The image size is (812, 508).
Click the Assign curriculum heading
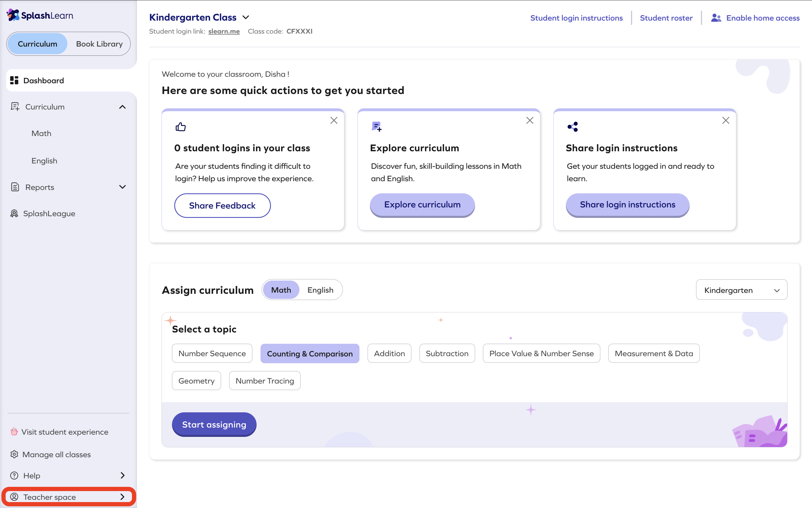point(208,290)
